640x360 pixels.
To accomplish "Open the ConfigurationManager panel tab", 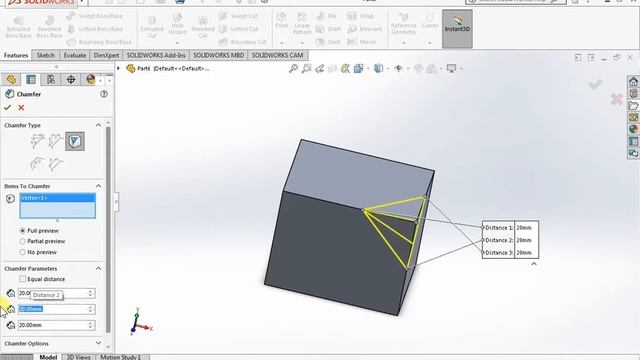I will click(51, 79).
